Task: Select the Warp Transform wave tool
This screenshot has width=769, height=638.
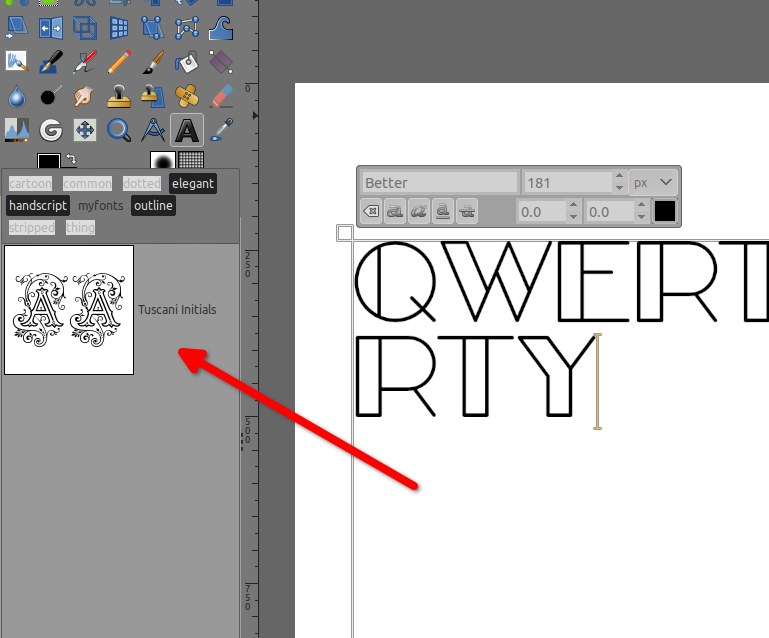Action: click(x=221, y=28)
